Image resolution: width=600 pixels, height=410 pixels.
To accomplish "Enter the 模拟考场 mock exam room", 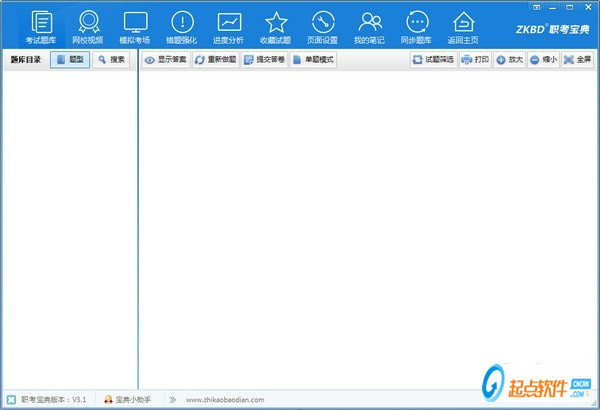I will coord(135,27).
